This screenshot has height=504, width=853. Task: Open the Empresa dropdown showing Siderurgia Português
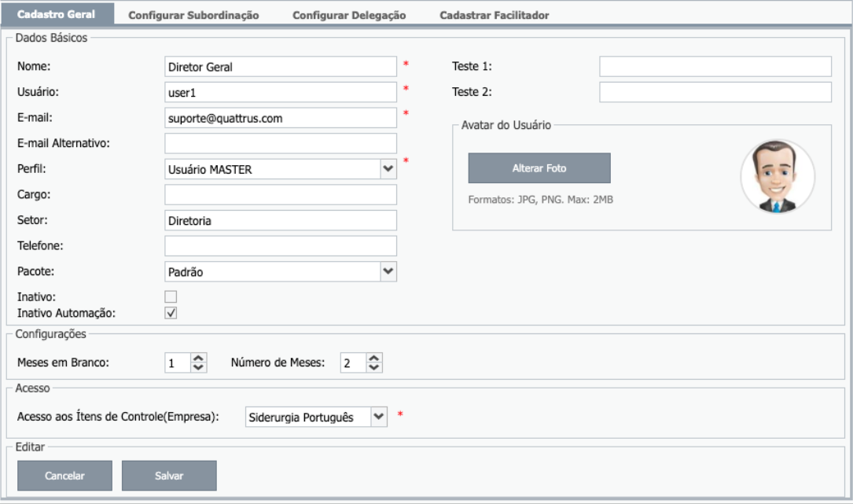point(378,417)
